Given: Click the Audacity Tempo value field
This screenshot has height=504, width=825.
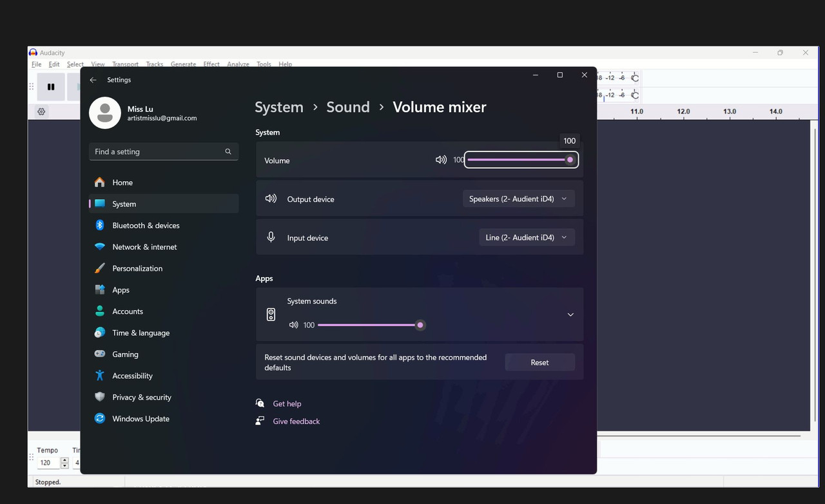Looking at the screenshot, I should coord(48,463).
